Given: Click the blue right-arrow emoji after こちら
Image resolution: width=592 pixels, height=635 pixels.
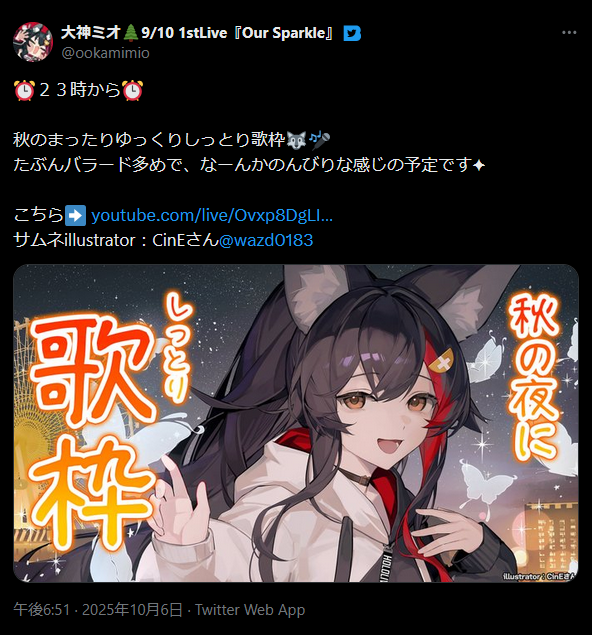Looking at the screenshot, I should coord(75,215).
